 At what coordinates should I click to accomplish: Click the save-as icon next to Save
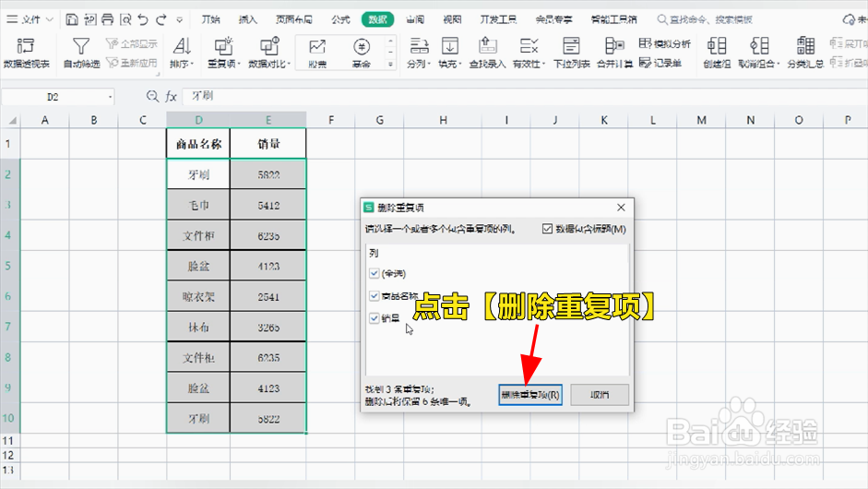pyautogui.click(x=89, y=20)
